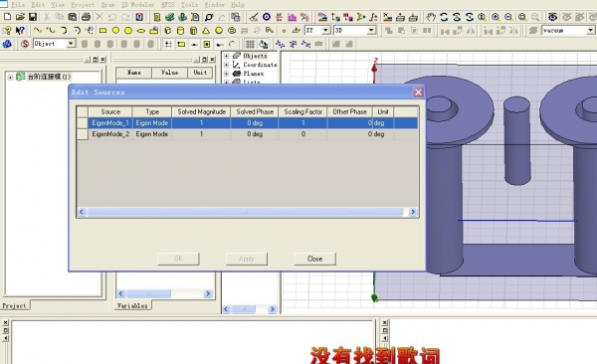
Task: Click the Zoom Out magnifier icon
Action: click(508, 17)
